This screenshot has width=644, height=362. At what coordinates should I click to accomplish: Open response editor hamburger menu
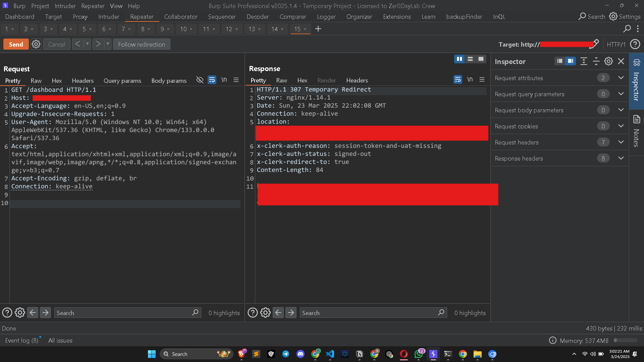(x=482, y=79)
